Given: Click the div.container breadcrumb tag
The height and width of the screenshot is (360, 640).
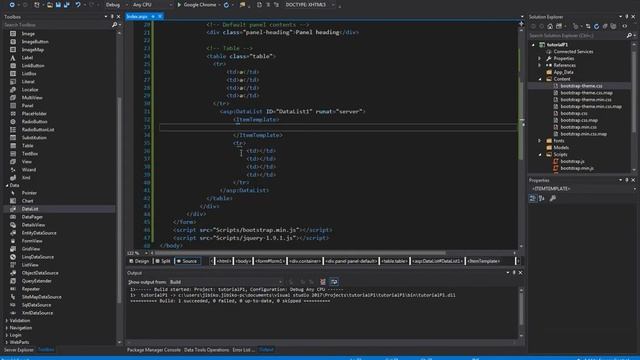Looking at the screenshot, I should [304, 261].
